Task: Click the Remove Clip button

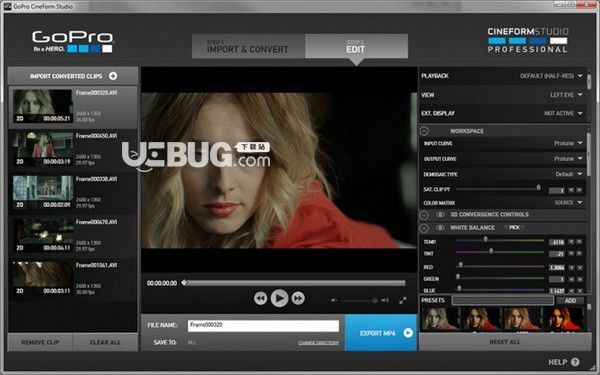Action: pyautogui.click(x=40, y=342)
